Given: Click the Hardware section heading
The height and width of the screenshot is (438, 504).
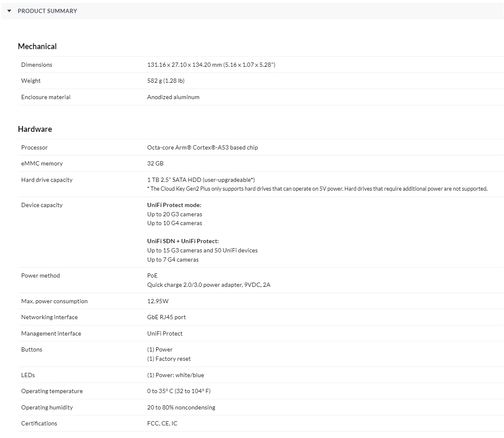Looking at the screenshot, I should click(x=35, y=129).
